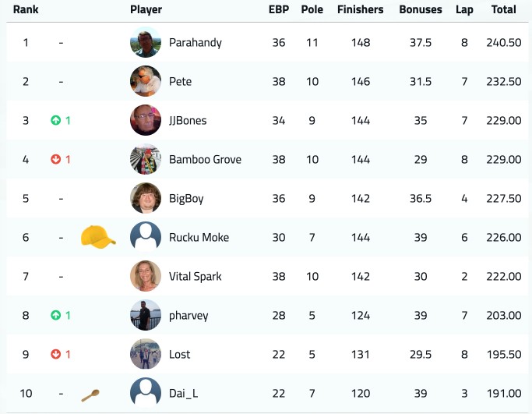
Task: Open Parahandy's profile picture
Action: click(146, 42)
